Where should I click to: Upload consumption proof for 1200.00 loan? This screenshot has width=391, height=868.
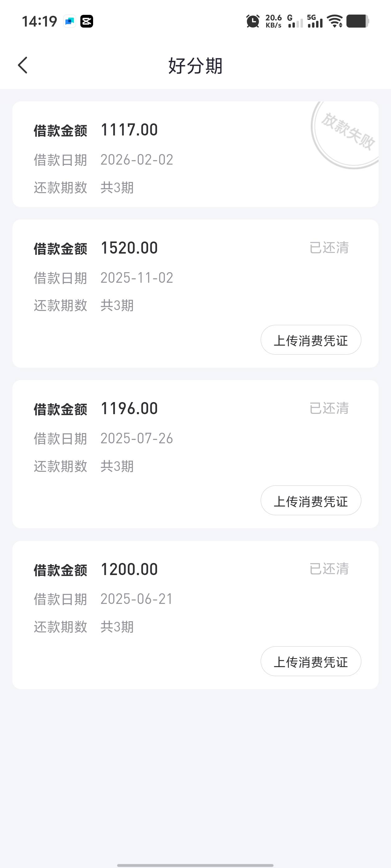pos(311,661)
